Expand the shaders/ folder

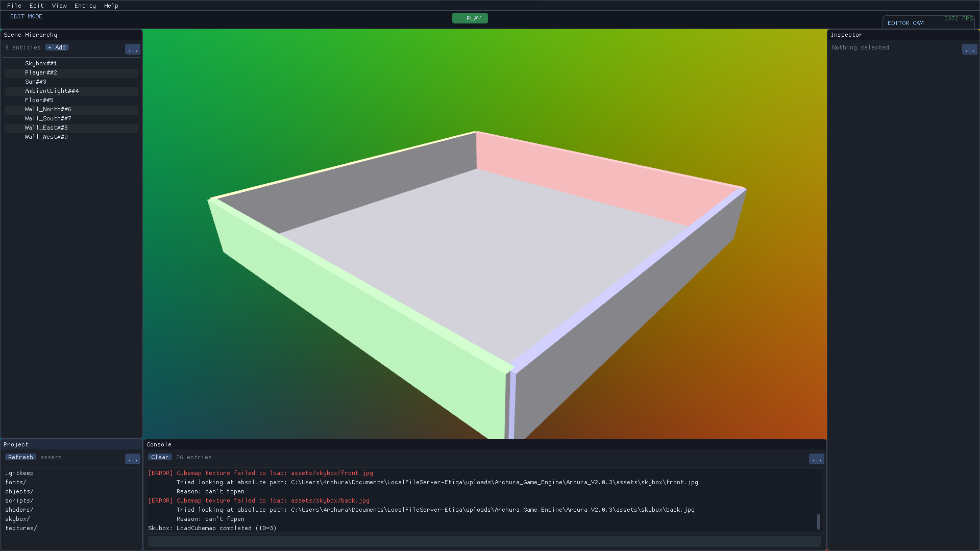(x=19, y=509)
